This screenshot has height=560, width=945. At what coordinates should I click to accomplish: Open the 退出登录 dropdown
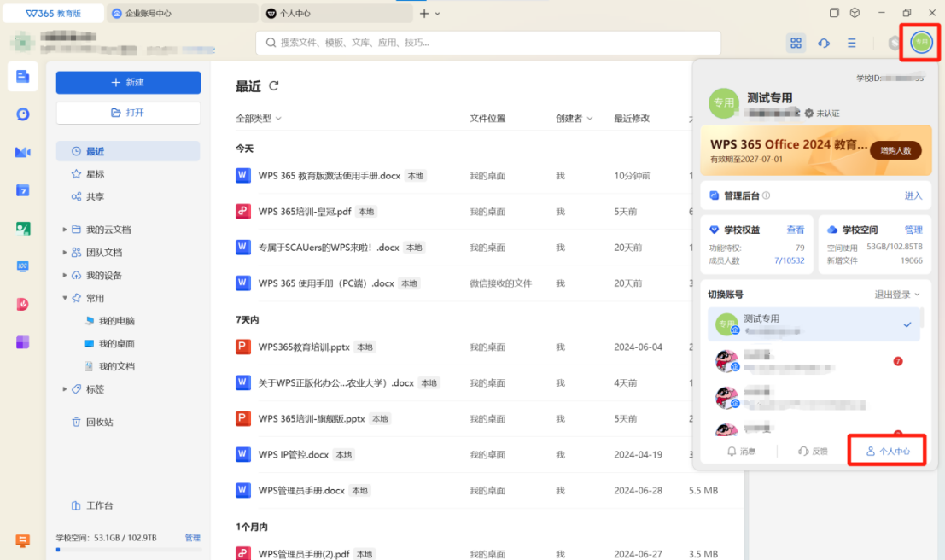(897, 295)
